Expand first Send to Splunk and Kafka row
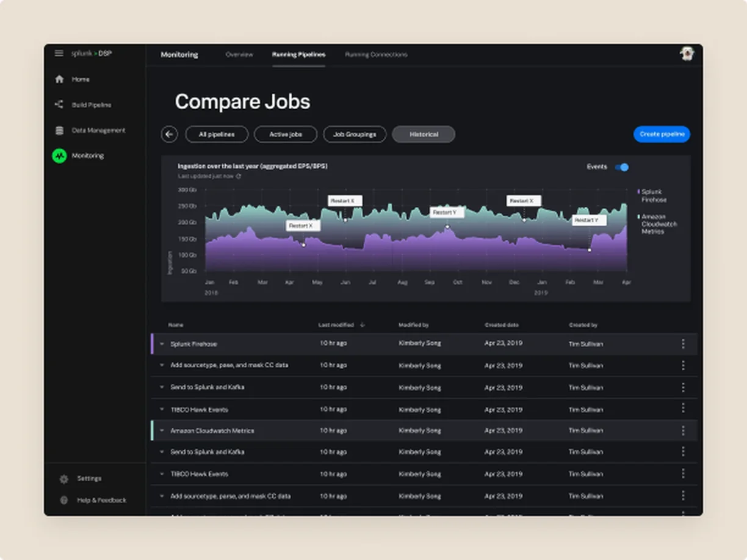 (162, 387)
